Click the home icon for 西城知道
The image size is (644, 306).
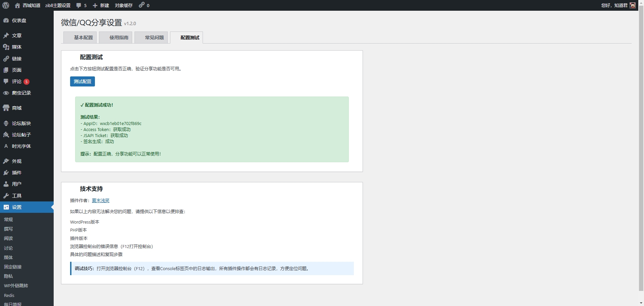click(x=17, y=5)
